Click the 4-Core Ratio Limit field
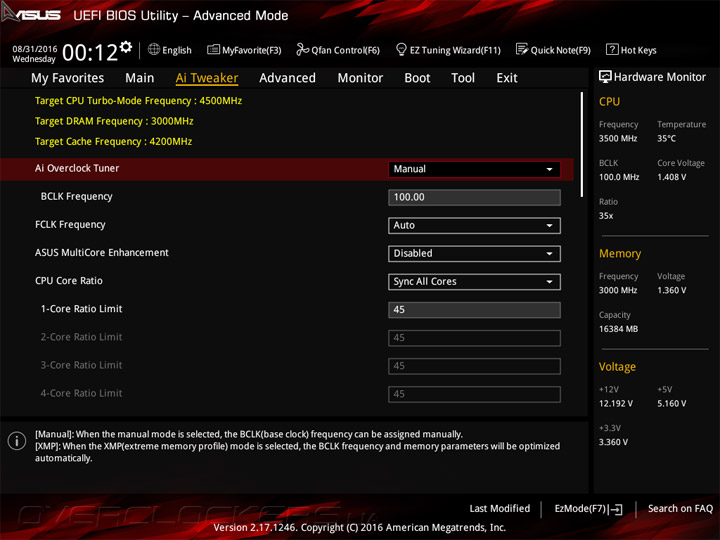This screenshot has height=540, width=720. tap(474, 394)
